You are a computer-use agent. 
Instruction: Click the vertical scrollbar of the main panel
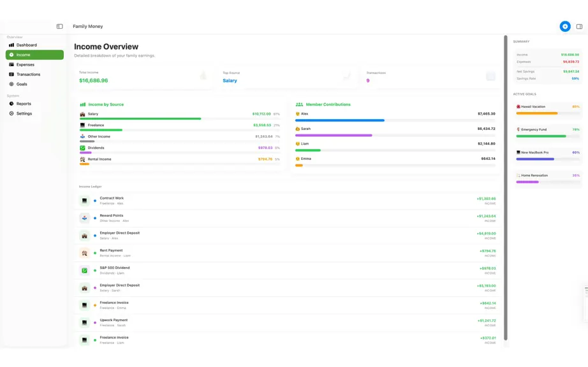506,187
